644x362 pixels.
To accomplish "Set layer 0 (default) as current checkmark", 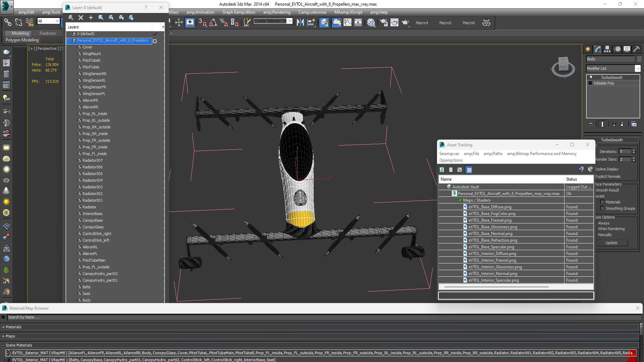I will [155, 34].
